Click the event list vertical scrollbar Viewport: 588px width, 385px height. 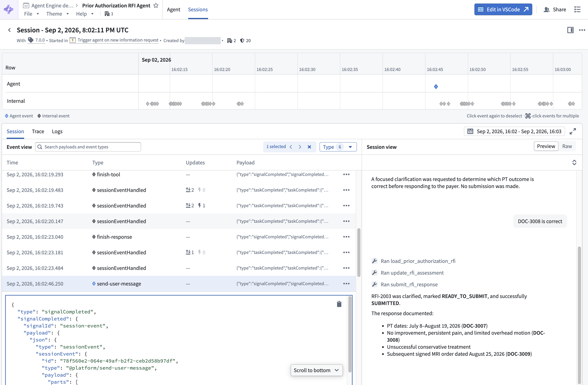pyautogui.click(x=359, y=252)
